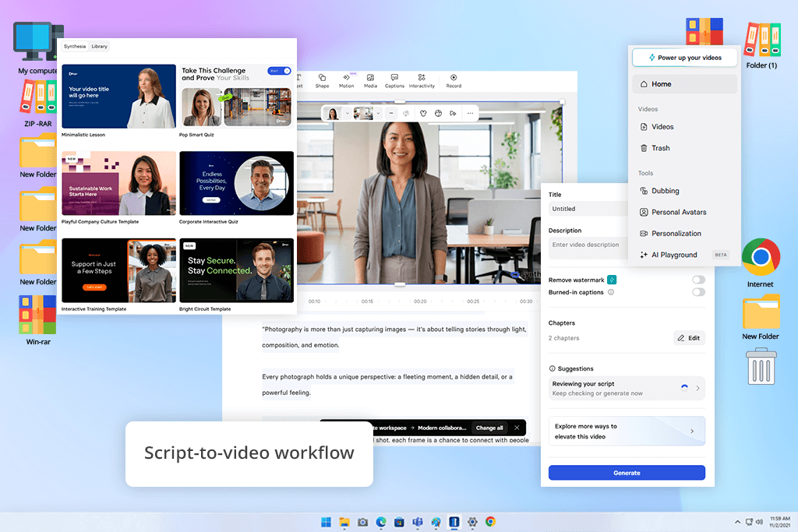798x532 pixels.
Task: Click the 00:20 mark on the timeline
Action: tap(420, 301)
